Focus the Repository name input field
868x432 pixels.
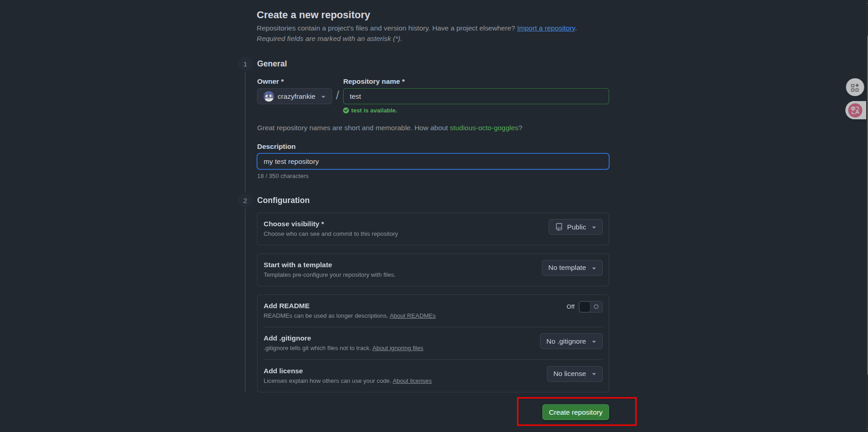[x=476, y=97]
